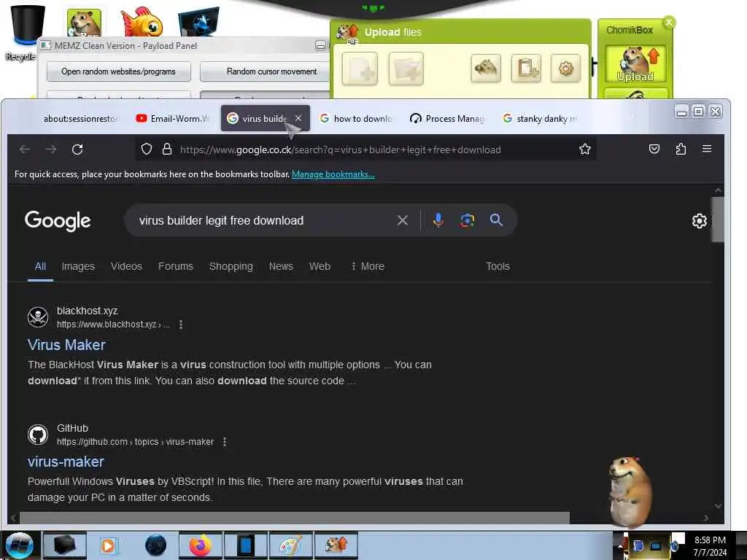
Task: Go forward with the browser forward arrow
Action: [x=51, y=149]
